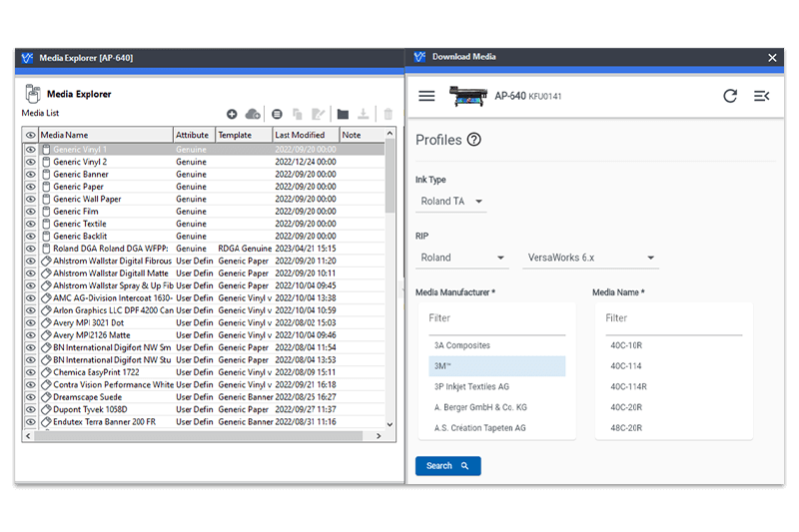Hide Generic Banner using its eye icon
This screenshot has height=532, width=799.
point(31,175)
